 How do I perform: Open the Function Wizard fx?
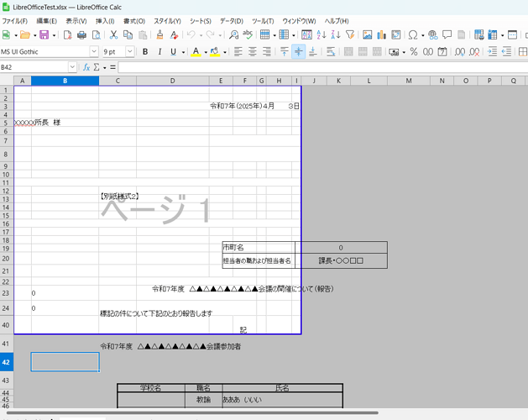click(86, 67)
